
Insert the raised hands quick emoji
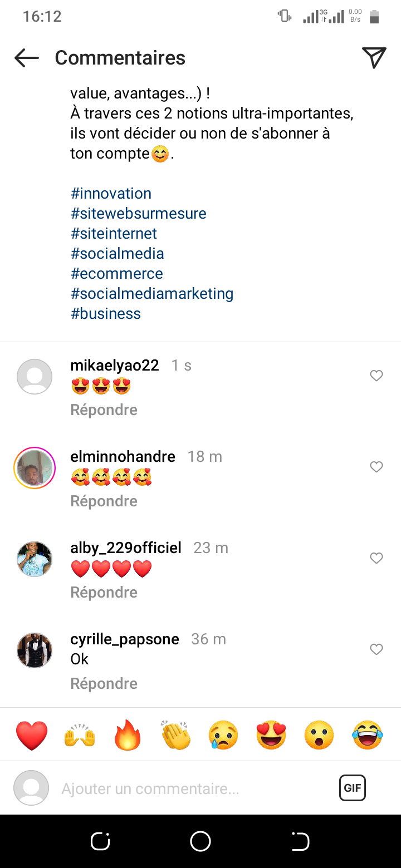[x=80, y=735]
